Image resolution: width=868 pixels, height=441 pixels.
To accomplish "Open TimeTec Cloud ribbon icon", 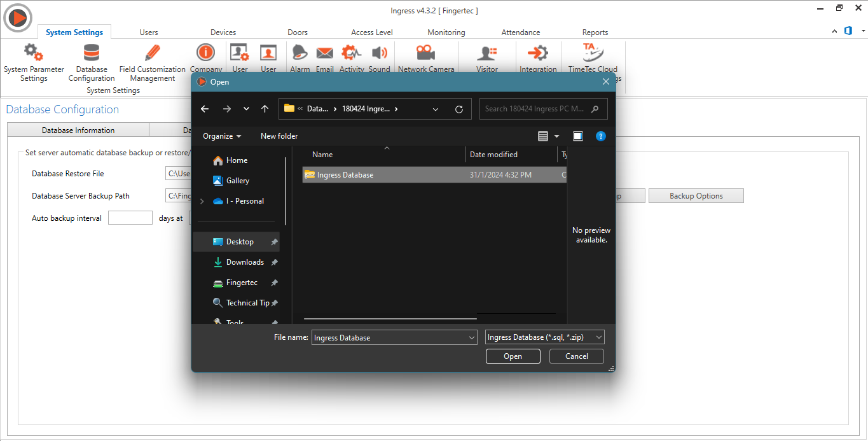I will [593, 52].
